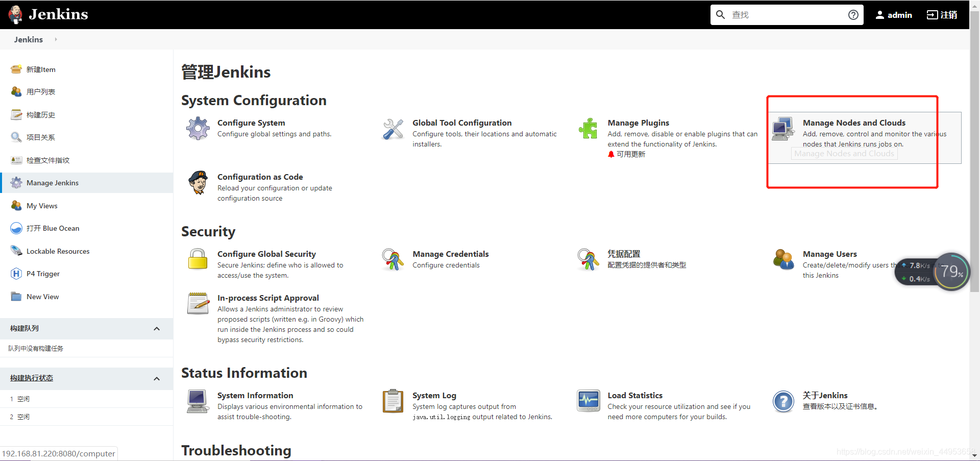This screenshot has height=461, width=980.
Task: Collapse the 构建执行状态 panel
Action: click(157, 379)
